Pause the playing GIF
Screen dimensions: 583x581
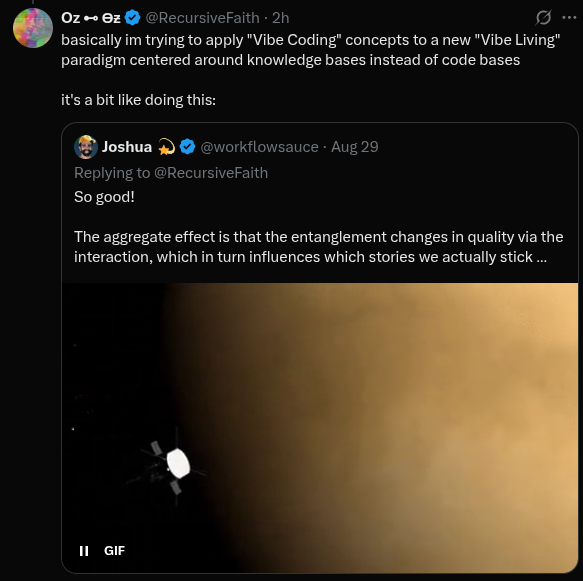tap(84, 551)
